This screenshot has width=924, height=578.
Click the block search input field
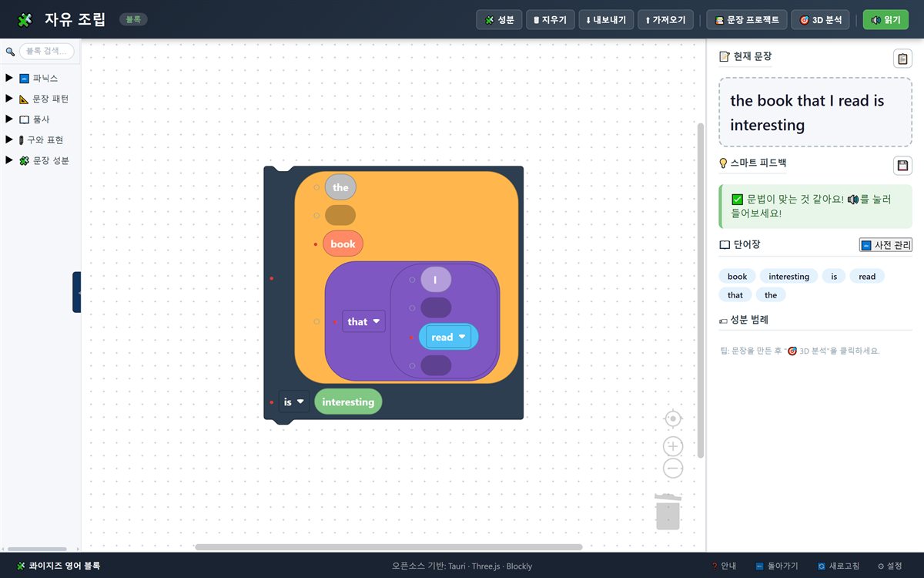(x=47, y=52)
